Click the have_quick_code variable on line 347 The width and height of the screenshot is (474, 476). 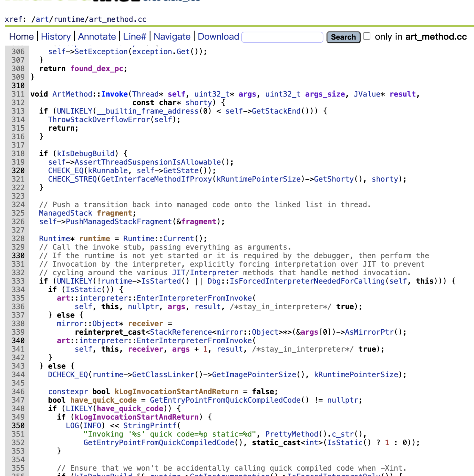tap(104, 400)
